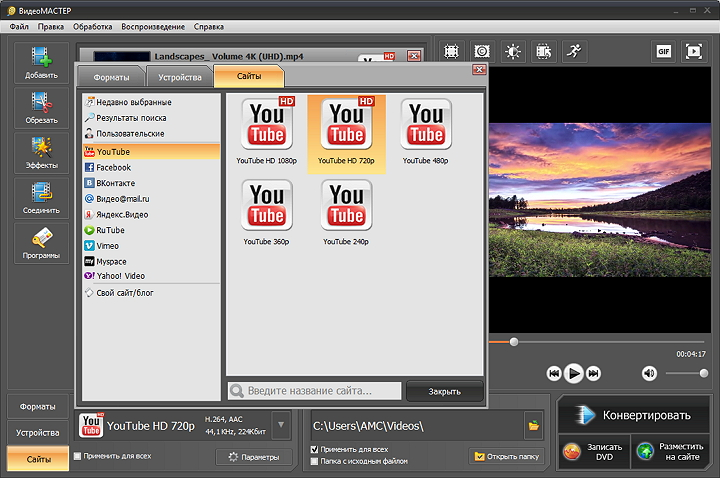Click the rotate video icon
Viewport: 720px width, 478px height.
tap(544, 51)
